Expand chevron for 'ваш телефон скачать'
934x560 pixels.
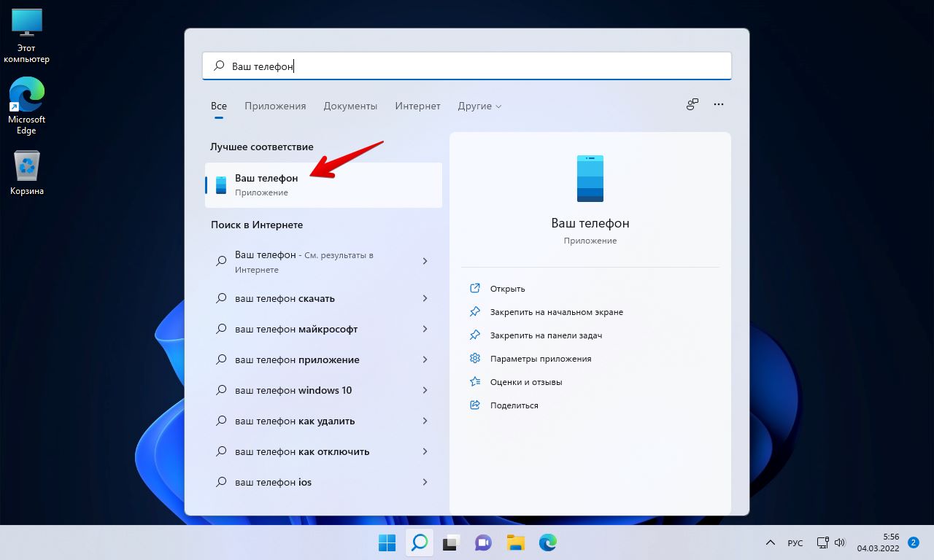[425, 298]
